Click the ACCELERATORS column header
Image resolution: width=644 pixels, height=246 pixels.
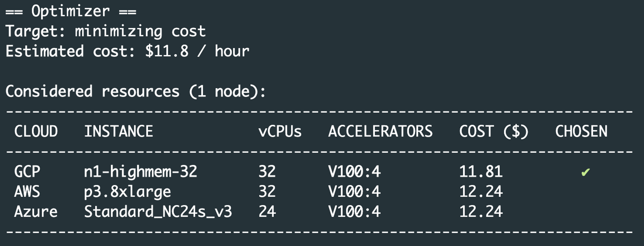[x=380, y=131]
